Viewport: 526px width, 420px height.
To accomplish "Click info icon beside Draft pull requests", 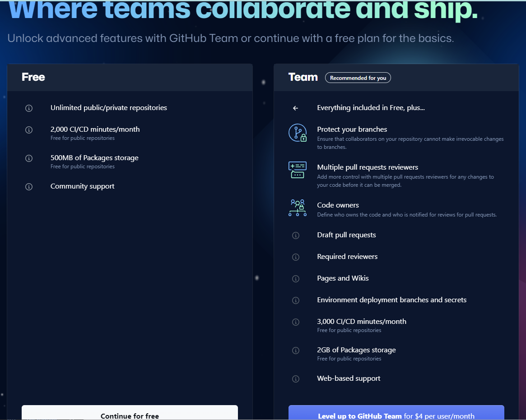I will point(296,235).
